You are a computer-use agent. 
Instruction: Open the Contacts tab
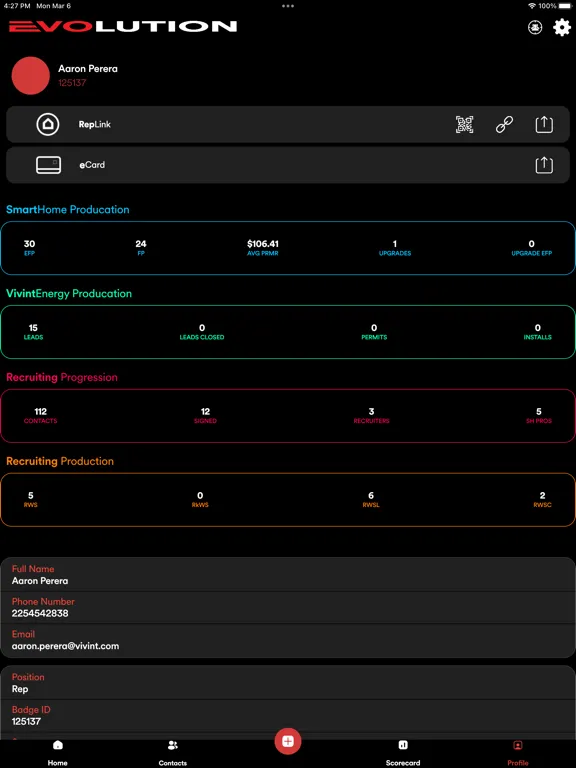click(172, 753)
